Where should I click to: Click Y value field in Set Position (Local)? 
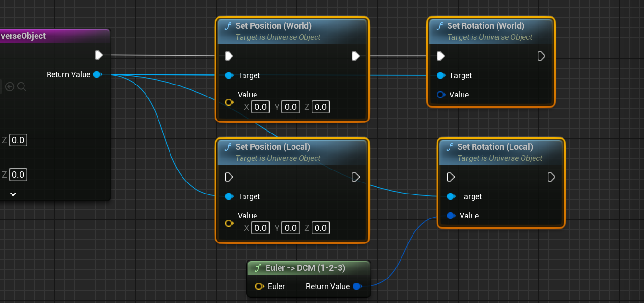291,228
